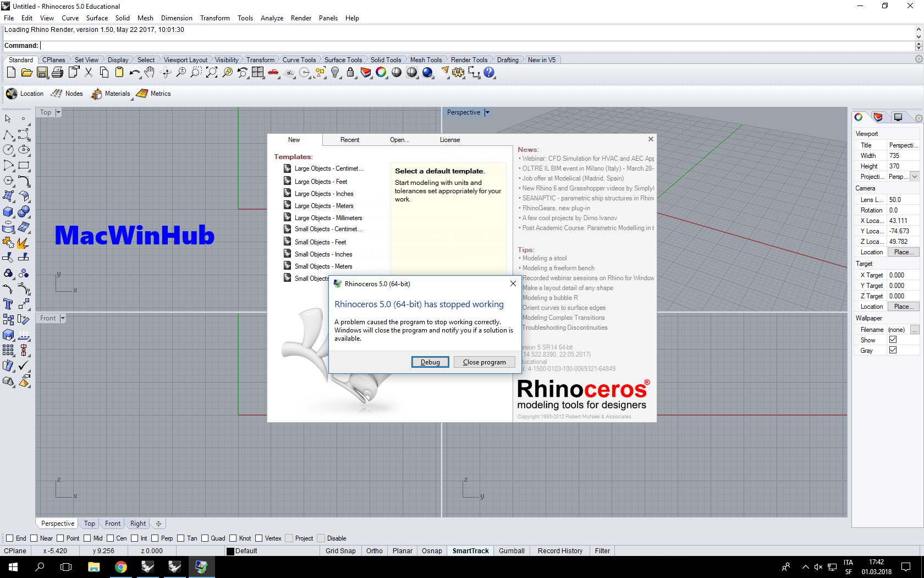
Task: Select the Pan hand tool
Action: point(149,72)
